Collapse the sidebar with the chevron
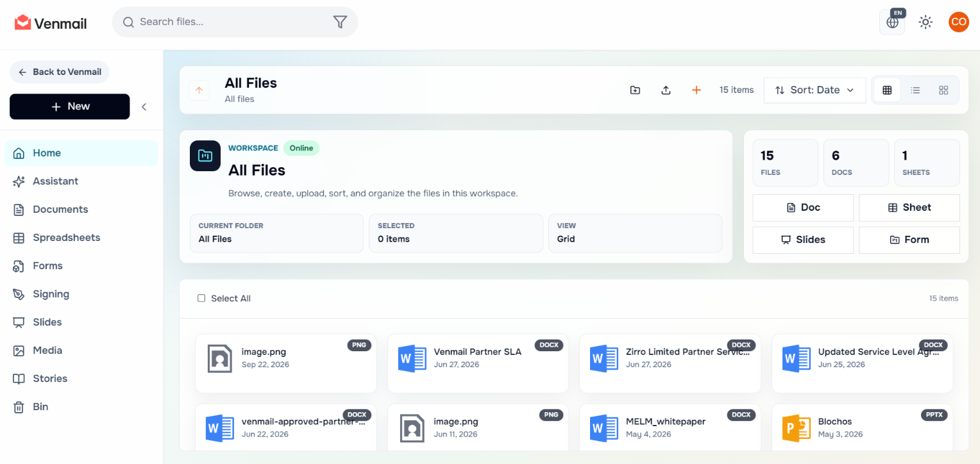Viewport: 980px width, 464px height. click(x=144, y=107)
